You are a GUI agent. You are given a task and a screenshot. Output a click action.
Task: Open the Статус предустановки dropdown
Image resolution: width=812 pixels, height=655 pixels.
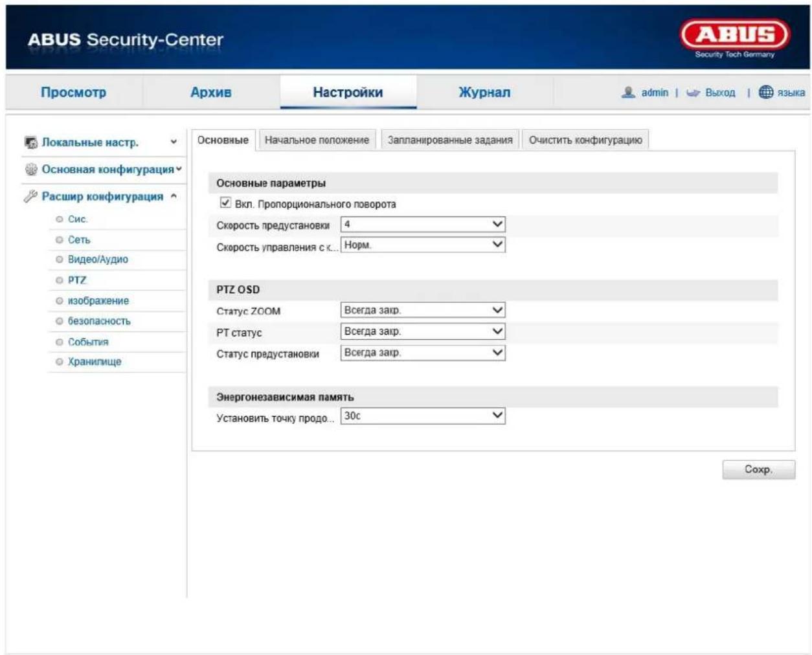pyautogui.click(x=423, y=353)
